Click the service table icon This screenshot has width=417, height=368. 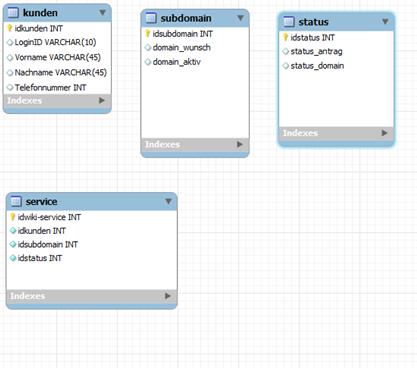tap(16, 201)
